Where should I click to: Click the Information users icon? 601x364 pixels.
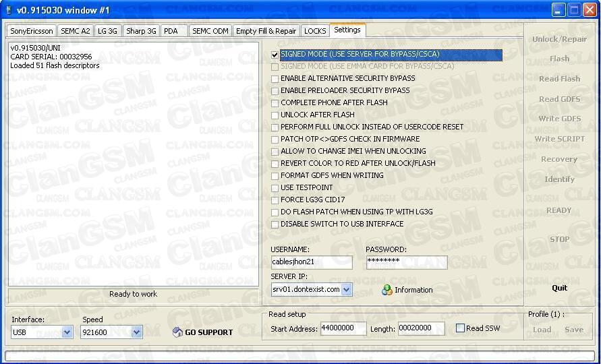[x=387, y=290]
